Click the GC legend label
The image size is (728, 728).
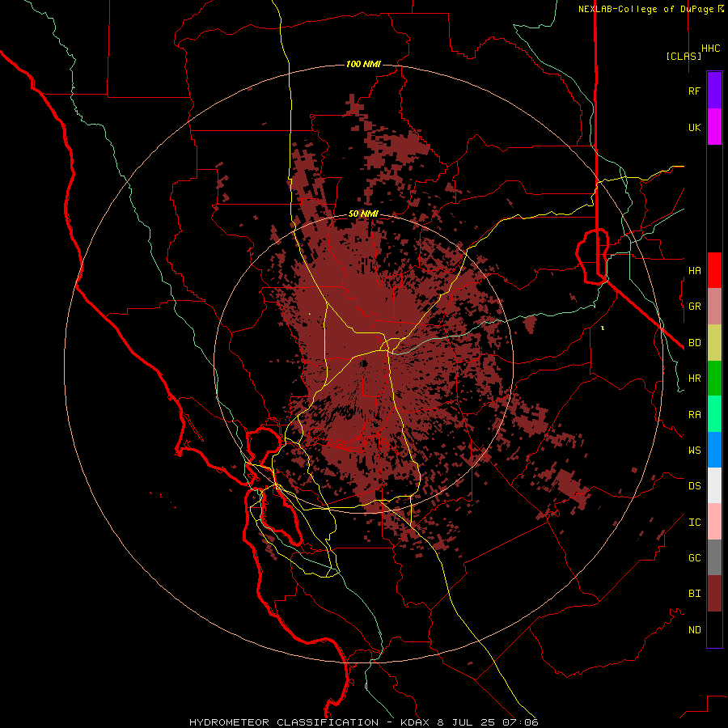click(x=694, y=558)
